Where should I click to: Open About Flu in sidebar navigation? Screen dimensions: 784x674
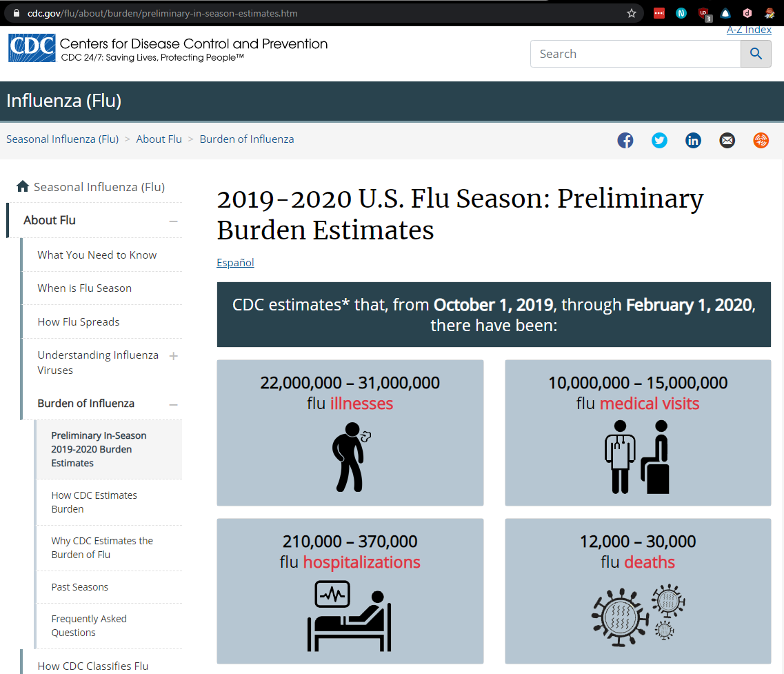pyautogui.click(x=50, y=220)
